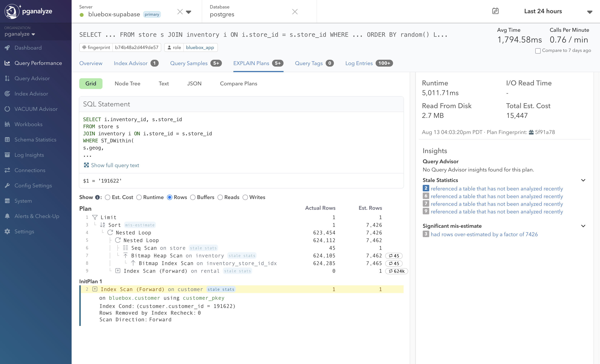Click the Settings gear icon
600x364 pixels.
[x=7, y=232]
